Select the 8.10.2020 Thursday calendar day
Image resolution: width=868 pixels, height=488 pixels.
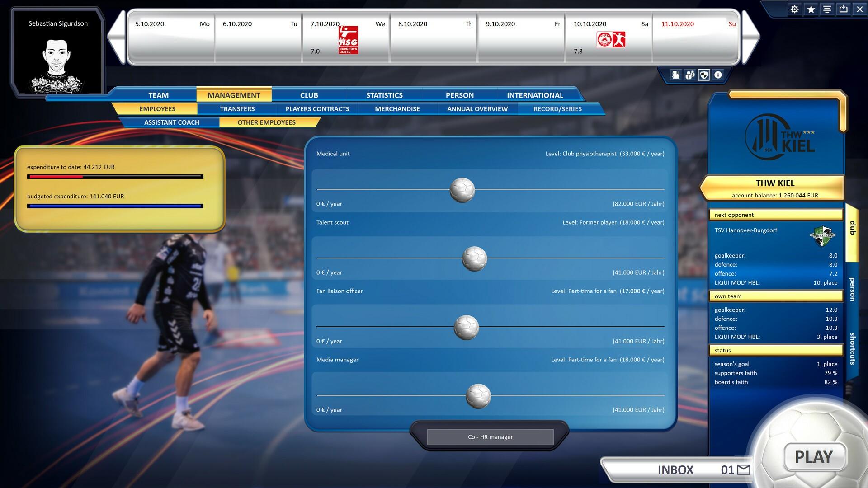click(434, 38)
